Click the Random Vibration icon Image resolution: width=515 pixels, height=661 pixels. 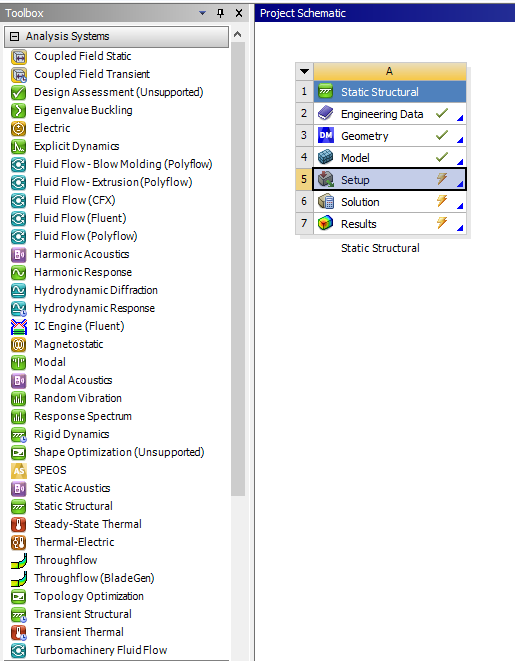19,398
